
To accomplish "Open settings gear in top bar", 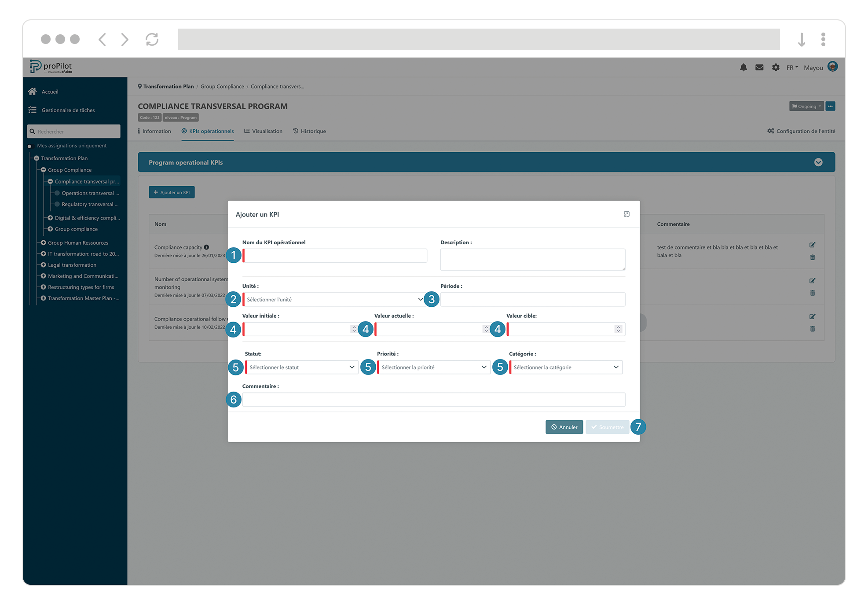I will (775, 67).
